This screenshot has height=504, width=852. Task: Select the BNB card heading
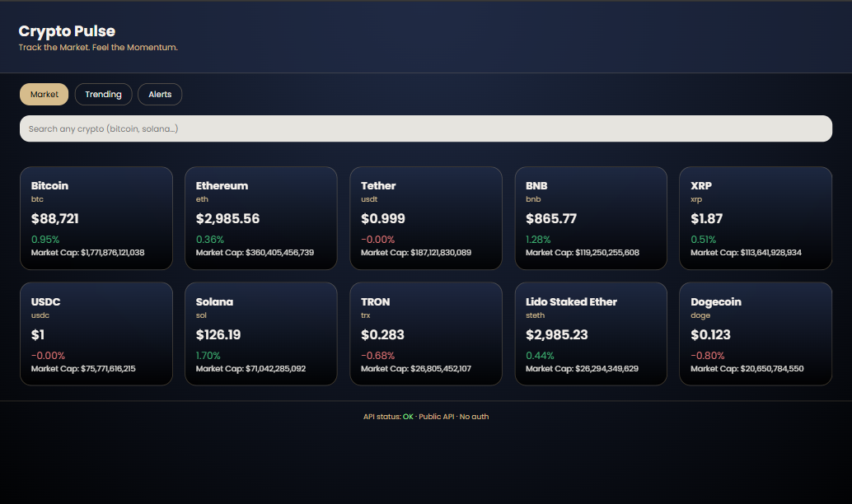pyautogui.click(x=536, y=186)
